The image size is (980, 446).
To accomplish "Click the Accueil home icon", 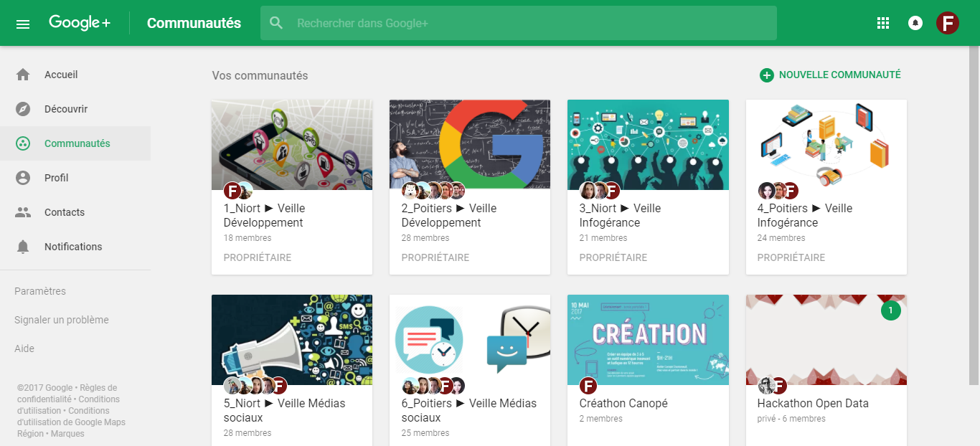I will (23, 75).
